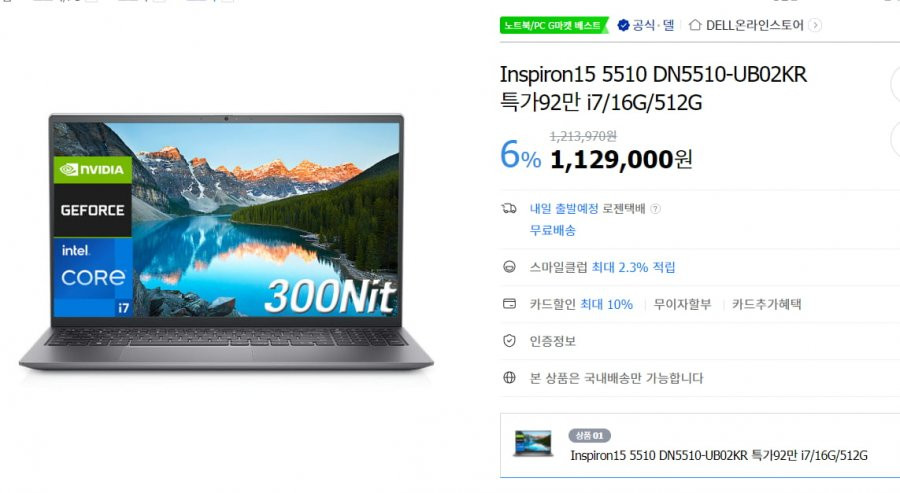Click the 무료배송 free shipping link
The width and height of the screenshot is (900, 493).
coord(552,230)
